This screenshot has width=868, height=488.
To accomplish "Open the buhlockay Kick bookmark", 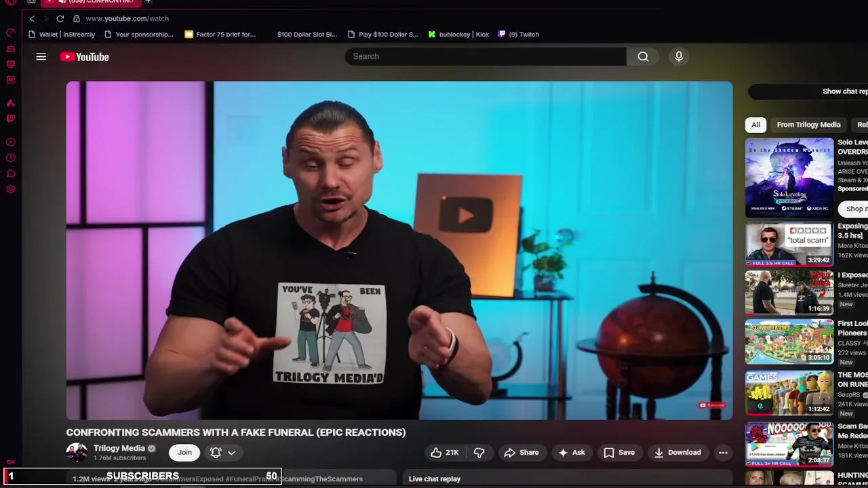I will point(458,34).
